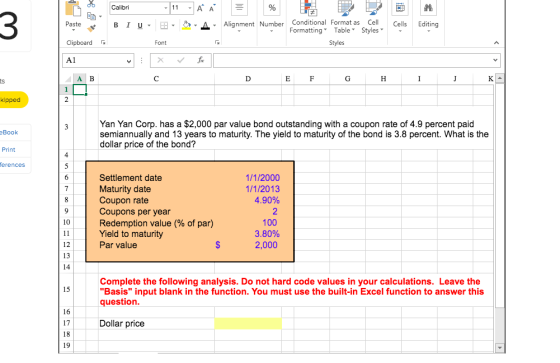
Task: Click the Paste clipboard icon
Action: 73,9
